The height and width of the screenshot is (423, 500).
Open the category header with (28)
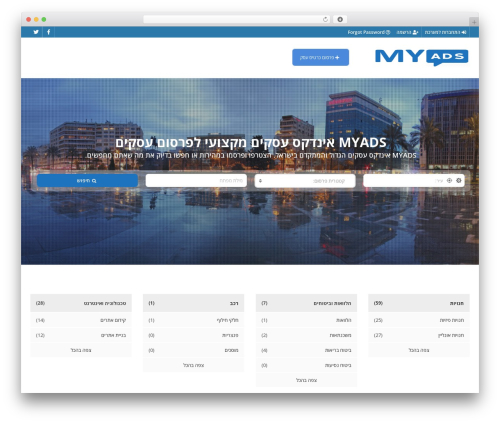tap(81, 303)
